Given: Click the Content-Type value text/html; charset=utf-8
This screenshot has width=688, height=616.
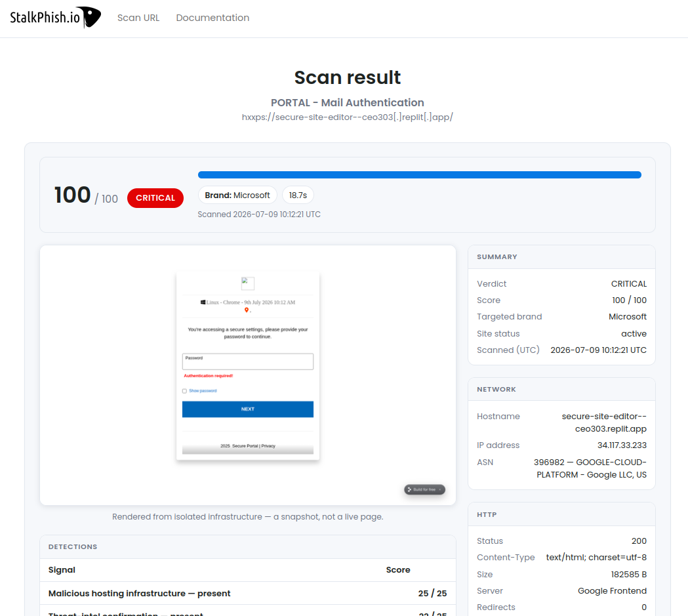Looking at the screenshot, I should [x=596, y=557].
